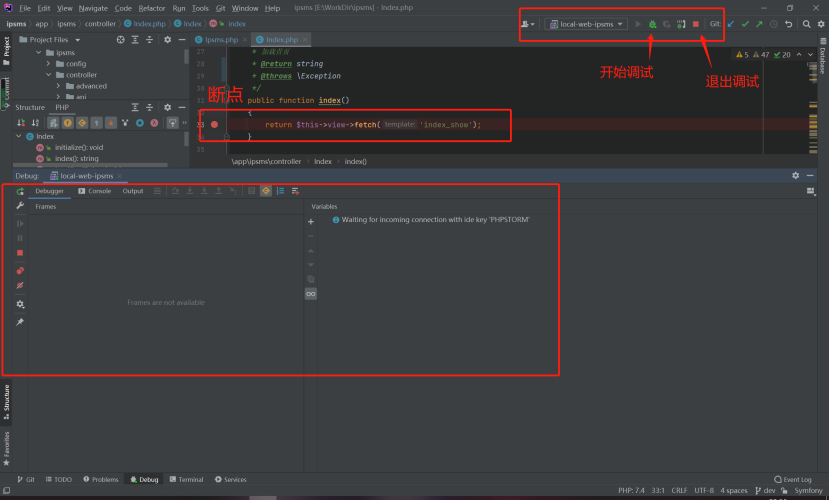Click the New Watch plus icon in Variables
The image size is (829, 500).
[x=311, y=222]
